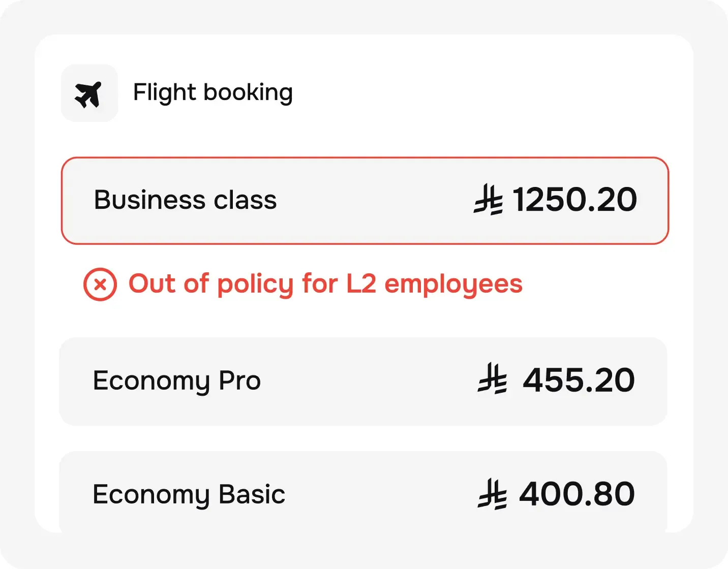Click the "Flight booking" heading

click(x=213, y=93)
